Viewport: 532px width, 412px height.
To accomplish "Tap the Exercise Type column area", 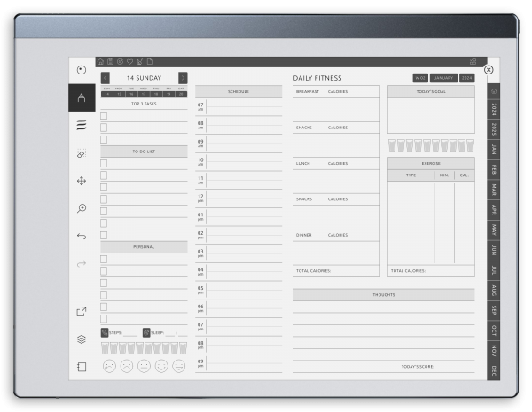I will click(x=411, y=222).
